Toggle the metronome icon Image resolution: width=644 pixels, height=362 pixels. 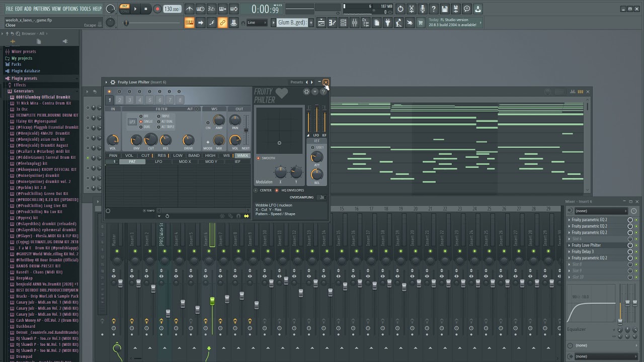click(189, 9)
